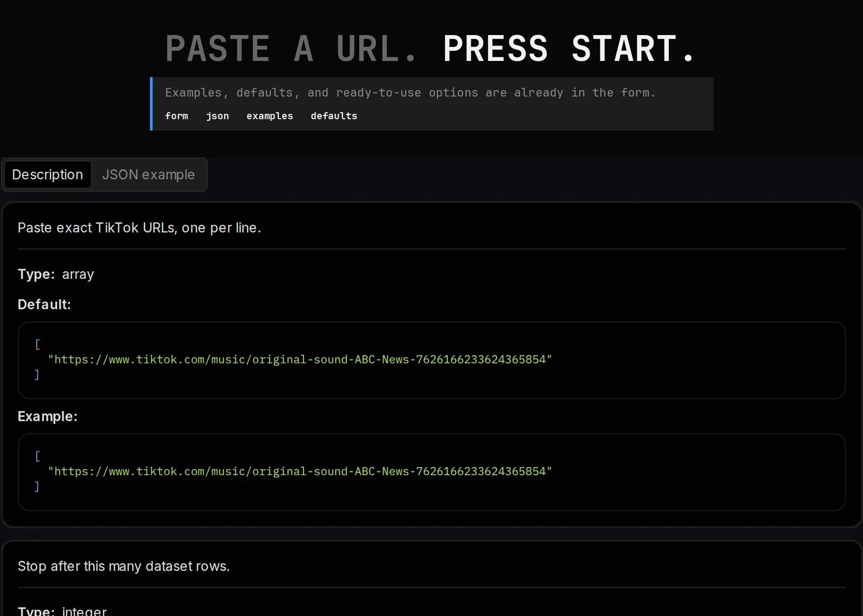Click the TikTok URL in the Default code block

[300, 359]
